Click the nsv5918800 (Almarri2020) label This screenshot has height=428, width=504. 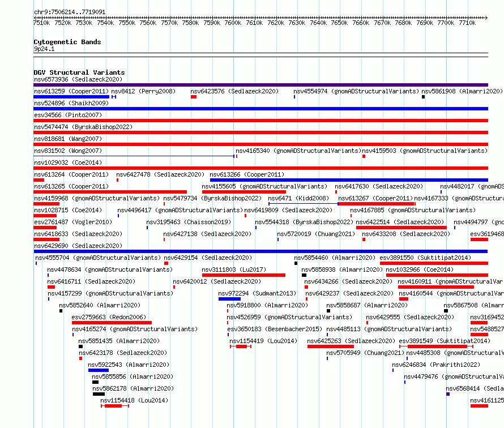267,305
